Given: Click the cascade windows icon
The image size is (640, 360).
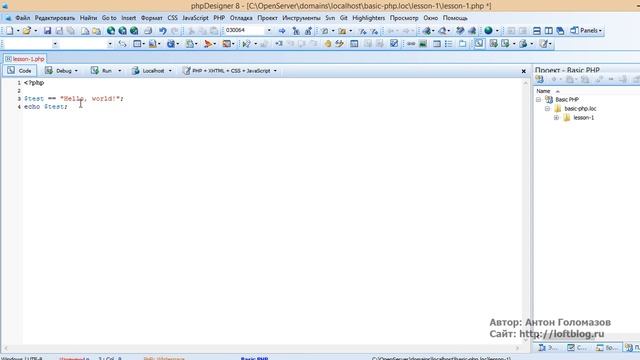Looking at the screenshot, I should (560, 31).
